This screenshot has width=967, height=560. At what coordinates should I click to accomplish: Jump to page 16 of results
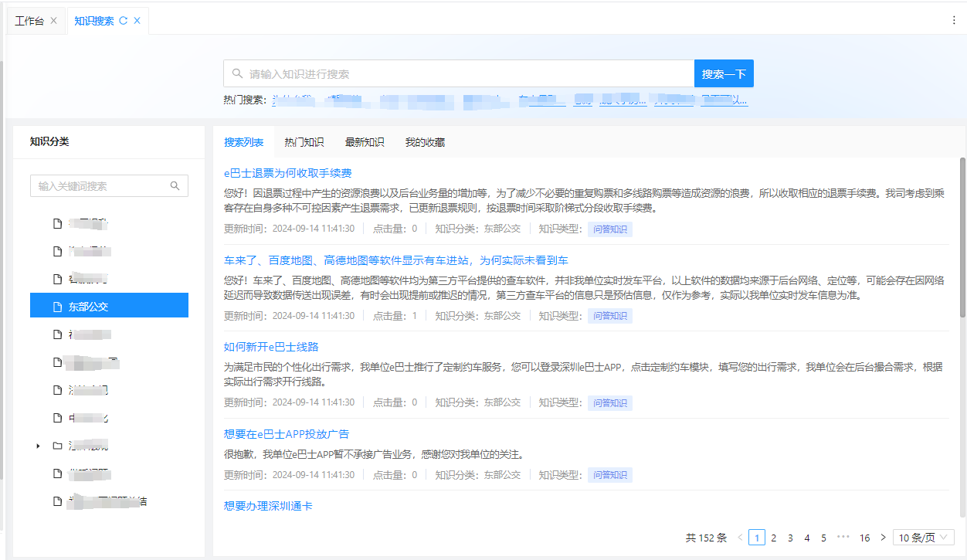click(865, 537)
